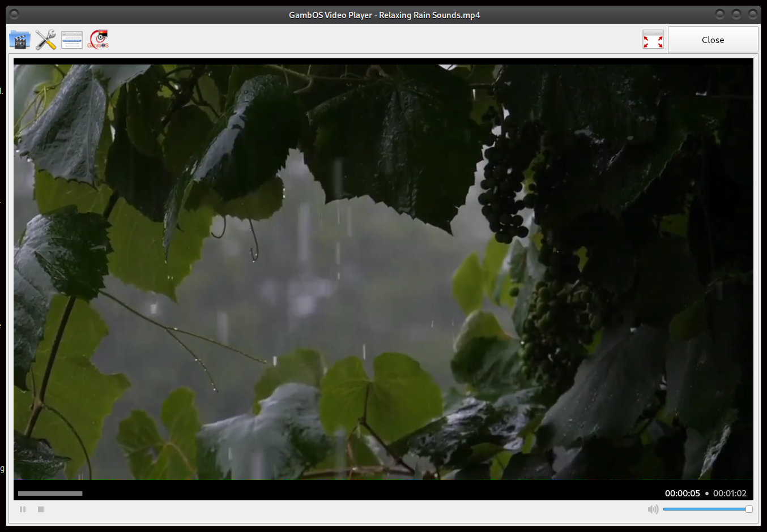
Task: Click the gray seek progress bar
Action: [50, 494]
